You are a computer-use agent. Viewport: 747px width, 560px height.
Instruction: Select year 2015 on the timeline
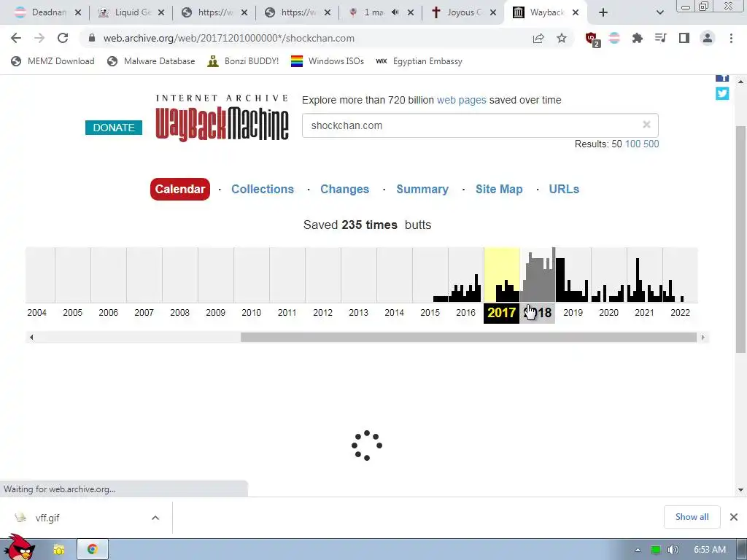(430, 312)
